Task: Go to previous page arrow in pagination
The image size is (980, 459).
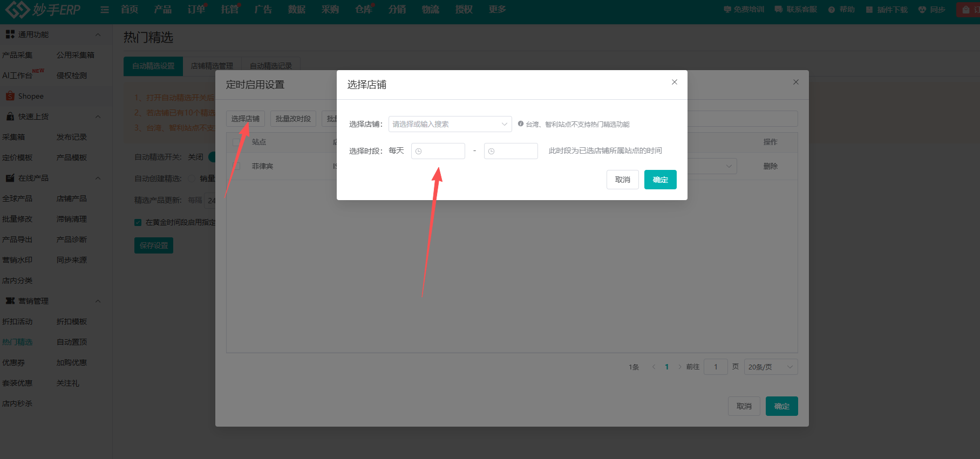Action: pos(654,367)
